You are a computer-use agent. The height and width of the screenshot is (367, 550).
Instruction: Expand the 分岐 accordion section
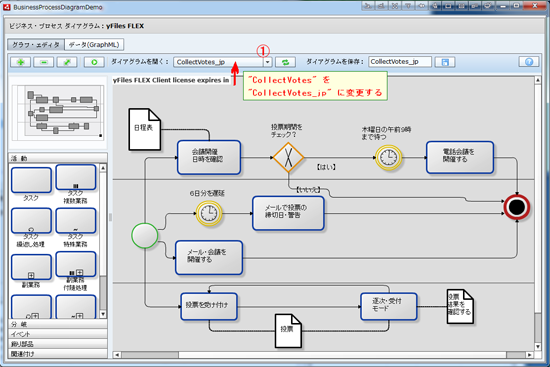click(x=58, y=324)
